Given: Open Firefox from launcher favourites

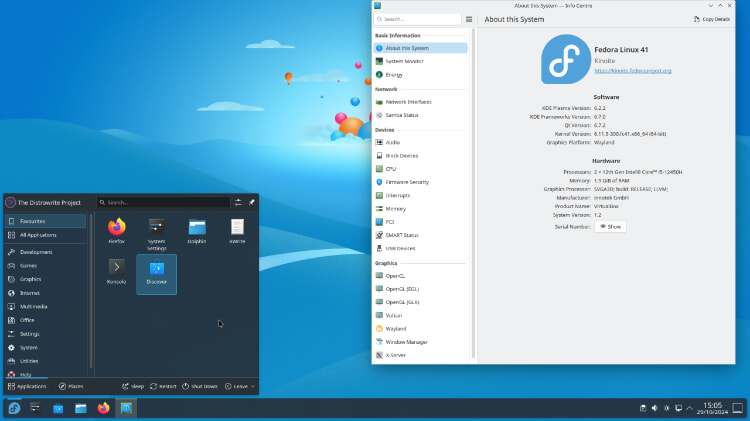Looking at the screenshot, I should [x=116, y=232].
